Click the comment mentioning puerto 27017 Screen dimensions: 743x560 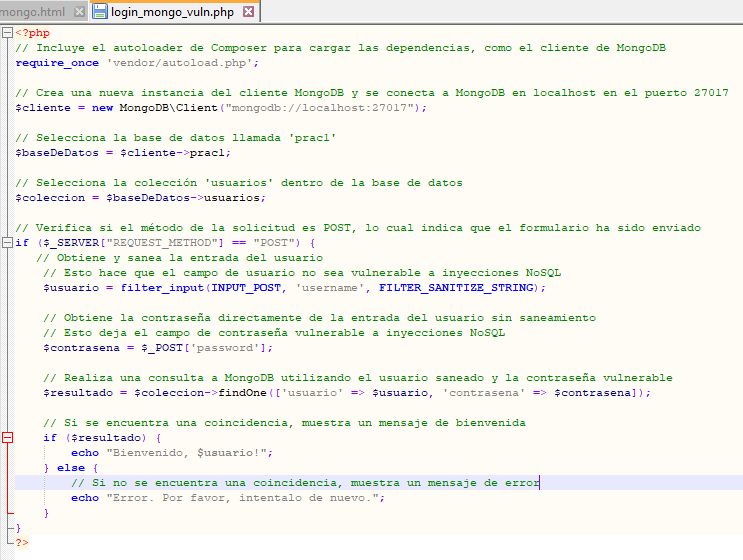372,93
